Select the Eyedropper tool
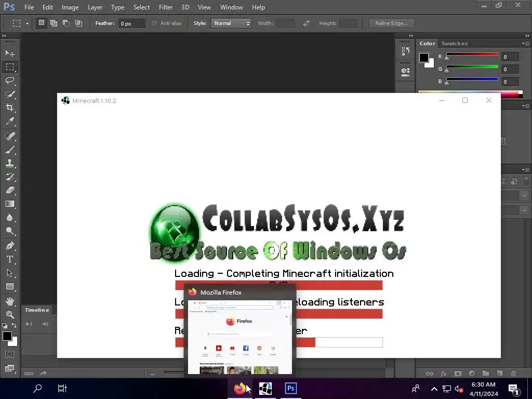 click(x=10, y=121)
